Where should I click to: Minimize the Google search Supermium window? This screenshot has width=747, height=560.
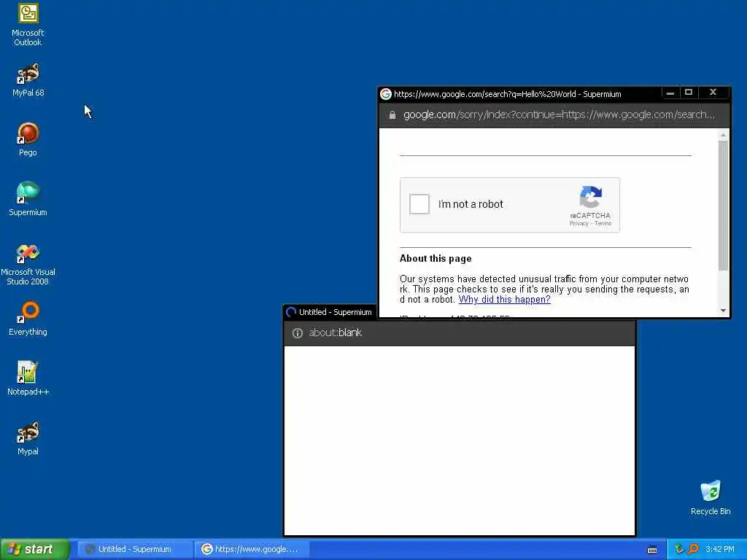click(670, 93)
